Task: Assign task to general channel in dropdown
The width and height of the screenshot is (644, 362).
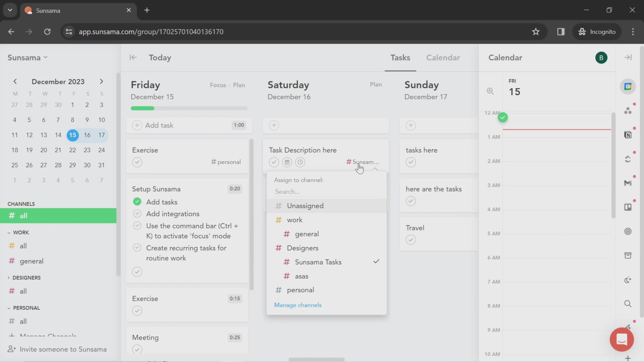Action: (x=327, y=234)
